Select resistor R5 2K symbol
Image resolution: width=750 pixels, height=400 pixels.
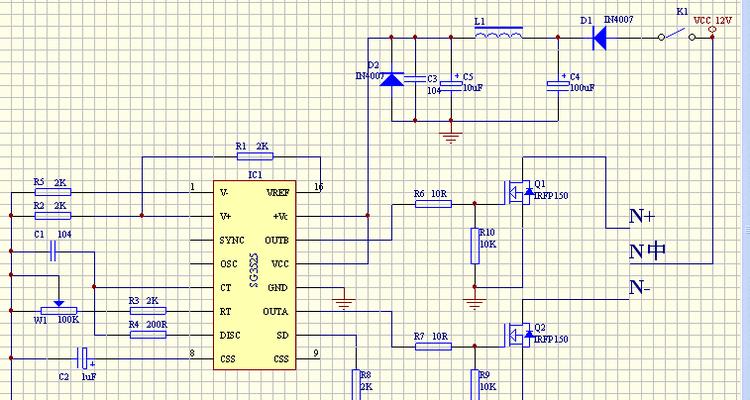pos(53,192)
